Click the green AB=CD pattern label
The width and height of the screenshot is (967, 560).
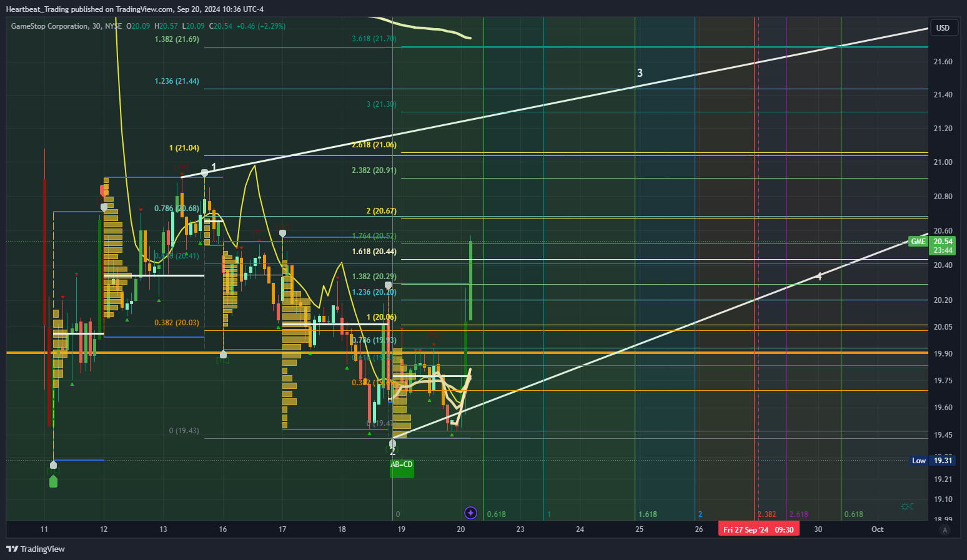click(402, 468)
